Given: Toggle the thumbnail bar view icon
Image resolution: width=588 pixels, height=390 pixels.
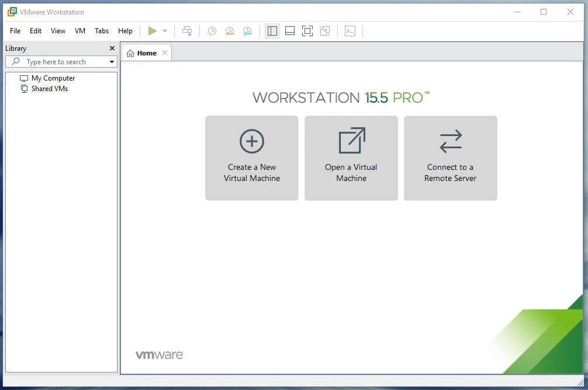Looking at the screenshot, I should point(290,31).
